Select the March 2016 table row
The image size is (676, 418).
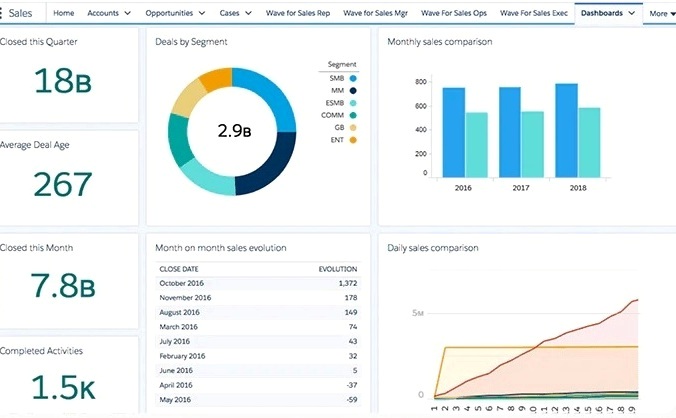coord(258,327)
